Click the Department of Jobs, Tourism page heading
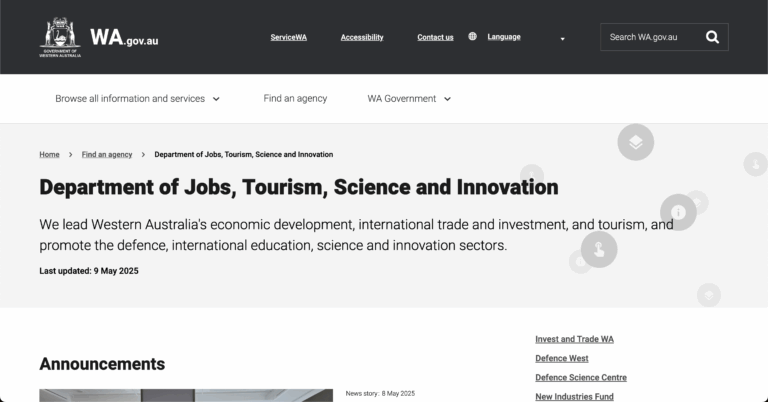The width and height of the screenshot is (768, 402). [299, 187]
